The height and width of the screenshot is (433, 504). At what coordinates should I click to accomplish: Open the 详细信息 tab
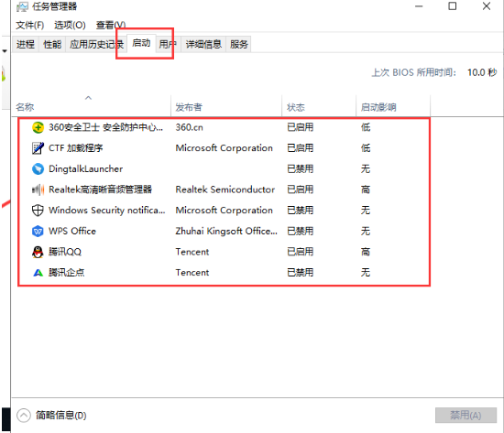[x=203, y=44]
